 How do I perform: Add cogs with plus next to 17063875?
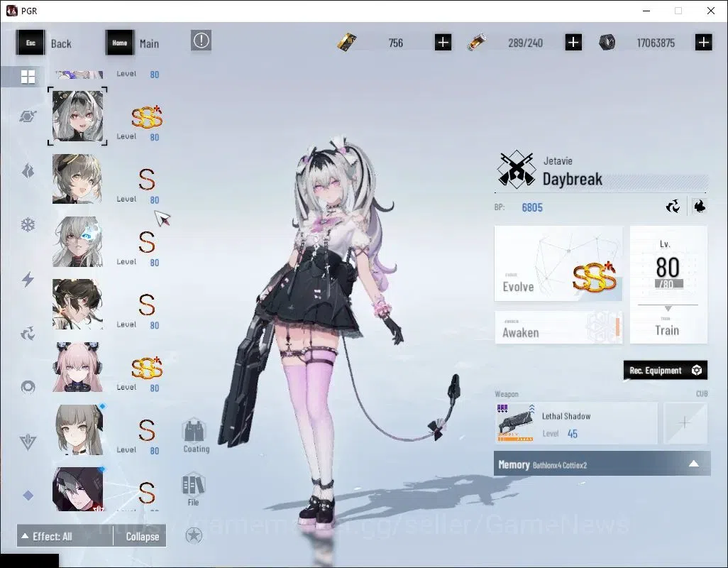click(704, 43)
